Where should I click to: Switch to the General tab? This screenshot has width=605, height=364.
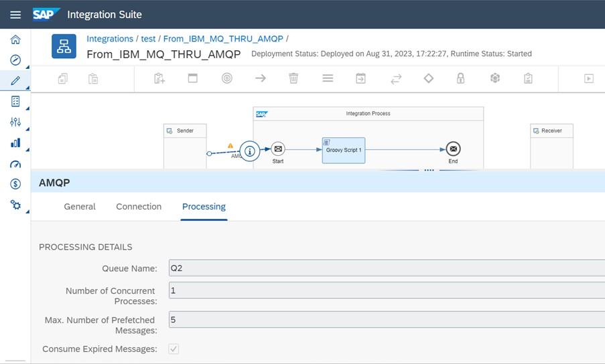(80, 207)
